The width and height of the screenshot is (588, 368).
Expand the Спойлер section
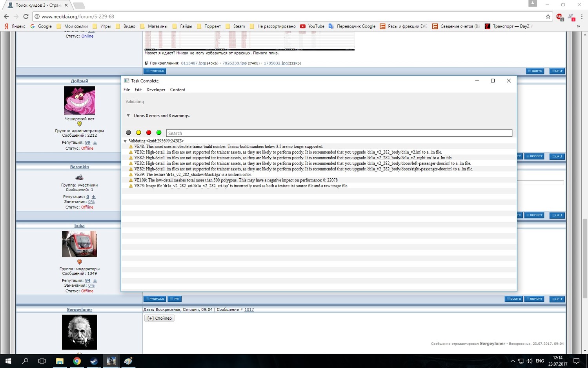pyautogui.click(x=159, y=318)
